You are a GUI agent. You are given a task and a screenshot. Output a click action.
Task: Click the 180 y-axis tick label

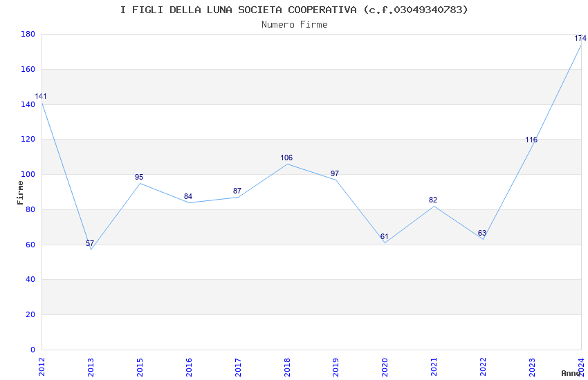click(x=28, y=35)
